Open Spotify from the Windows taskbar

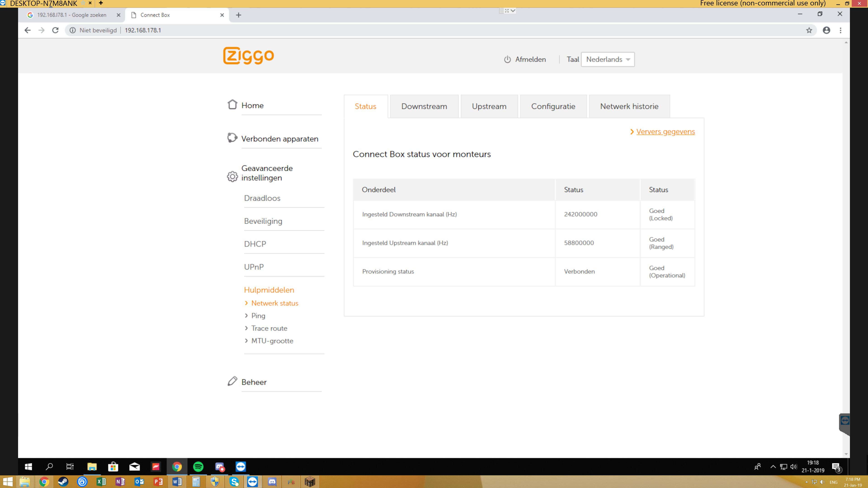[x=198, y=467]
